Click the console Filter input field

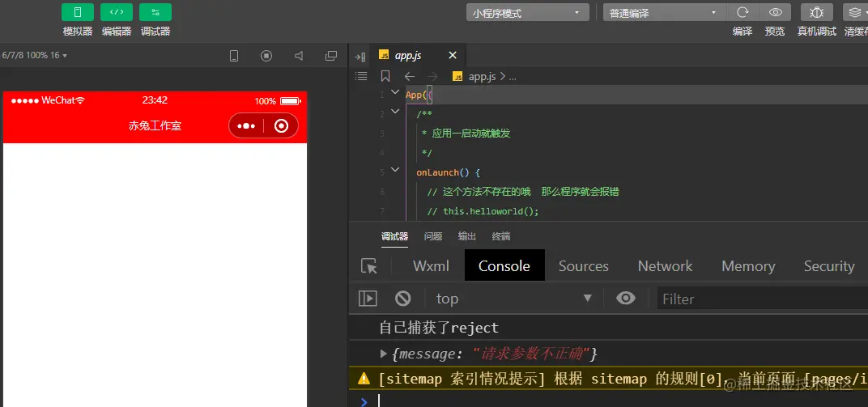tap(762, 299)
